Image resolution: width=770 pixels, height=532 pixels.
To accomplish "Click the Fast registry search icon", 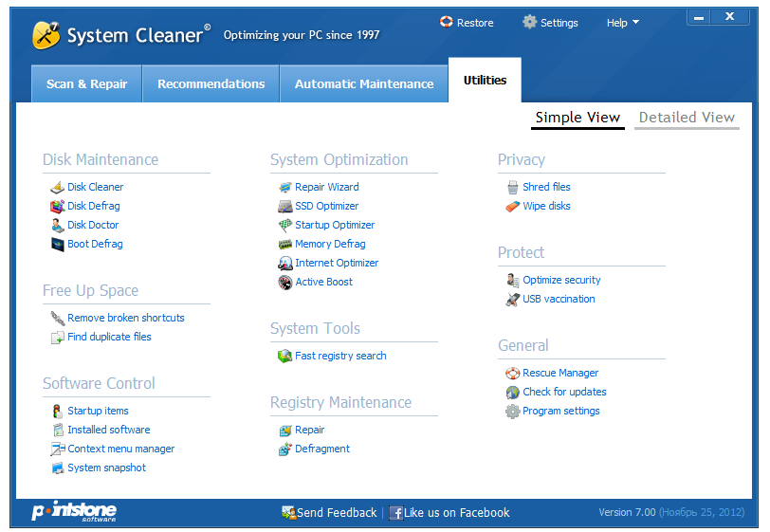I will point(284,357).
